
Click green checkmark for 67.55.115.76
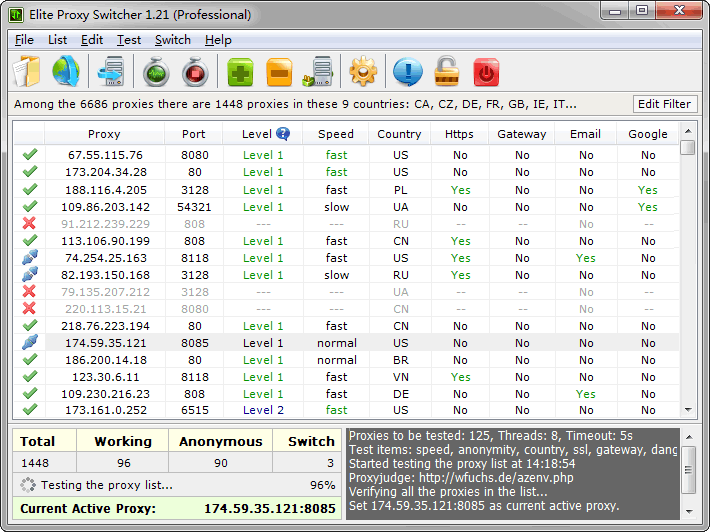[30, 155]
